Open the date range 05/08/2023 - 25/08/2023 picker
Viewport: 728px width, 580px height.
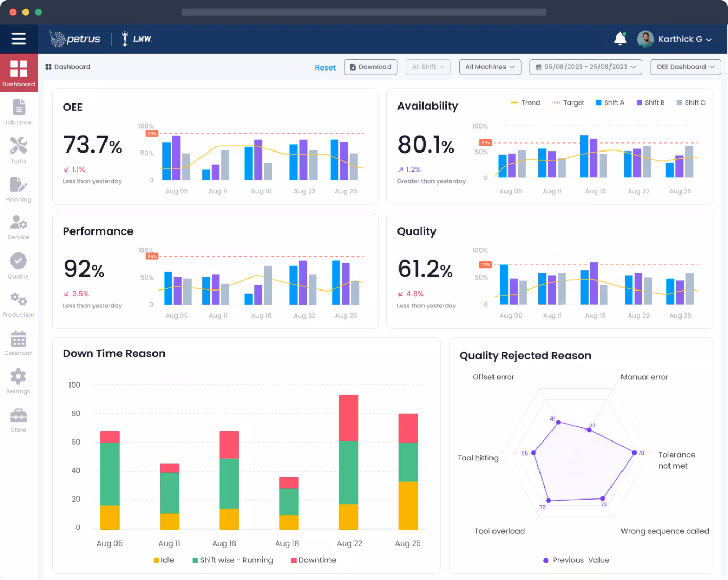pos(585,67)
